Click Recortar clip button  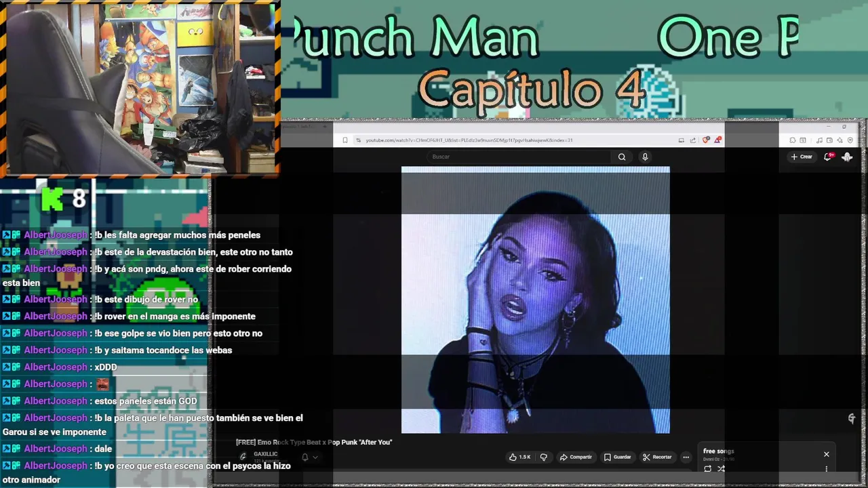pyautogui.click(x=657, y=457)
